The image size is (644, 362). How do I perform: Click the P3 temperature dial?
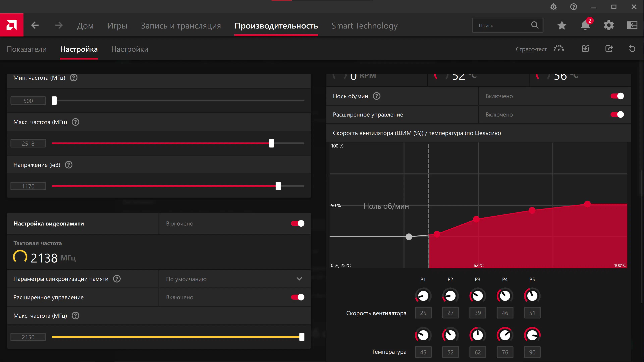(x=477, y=335)
